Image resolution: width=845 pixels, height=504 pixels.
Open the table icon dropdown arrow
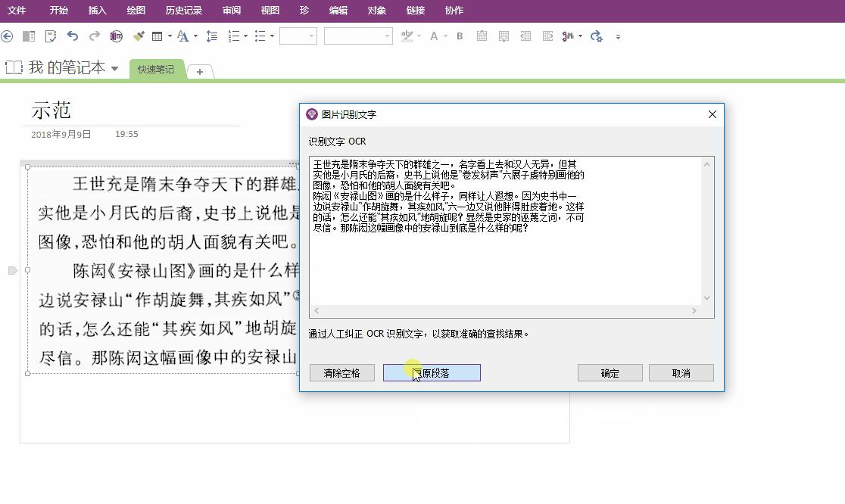click(x=170, y=36)
